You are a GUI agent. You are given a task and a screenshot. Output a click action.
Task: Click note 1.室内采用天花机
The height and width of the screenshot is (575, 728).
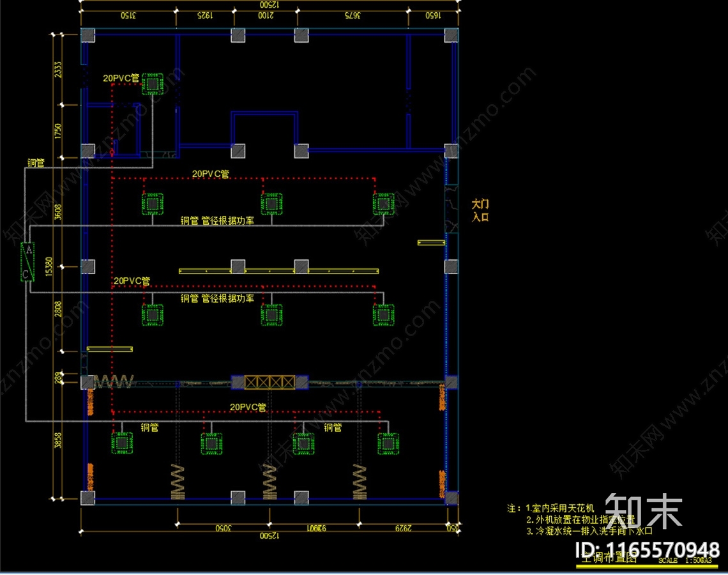[559, 508]
